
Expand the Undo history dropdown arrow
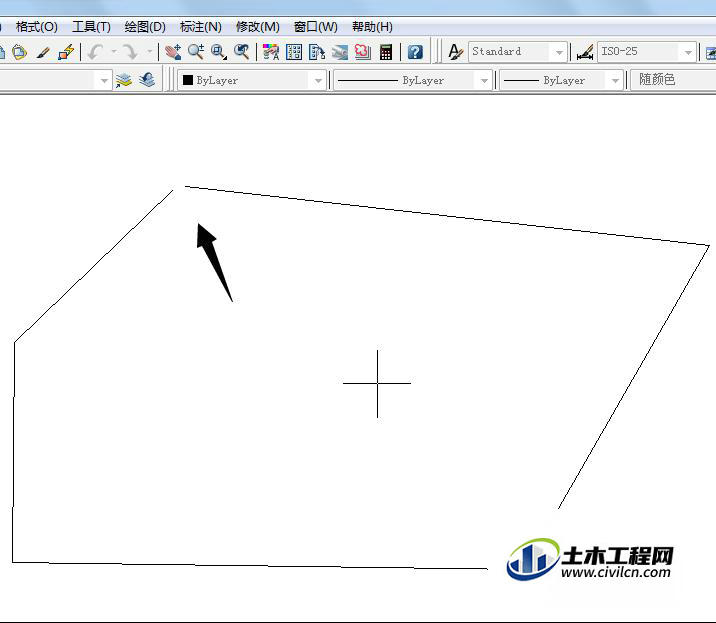coord(114,52)
